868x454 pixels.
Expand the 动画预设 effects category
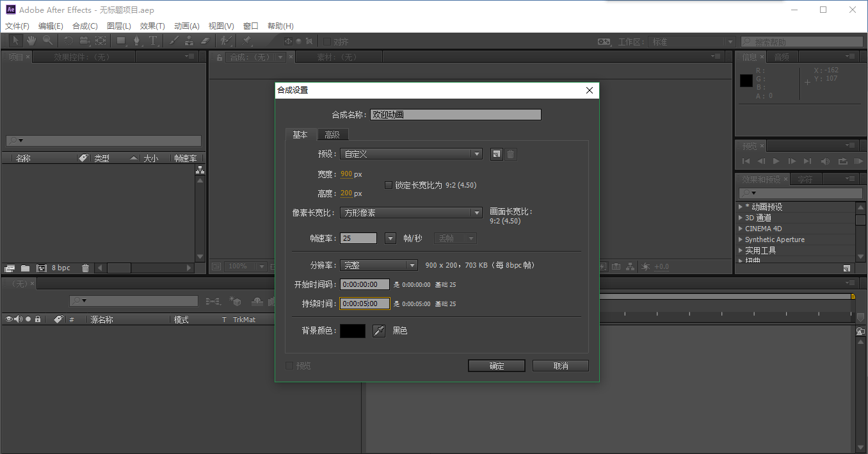point(741,207)
